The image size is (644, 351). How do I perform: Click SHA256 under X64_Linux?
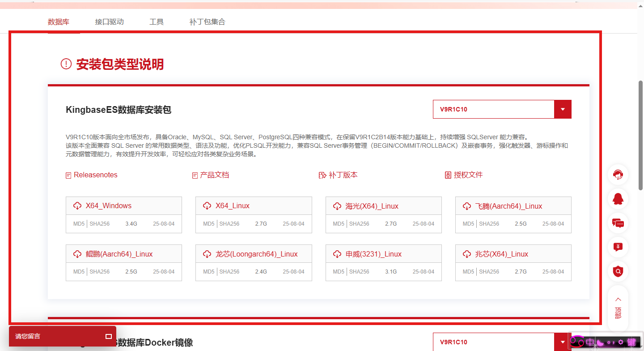[x=229, y=223]
